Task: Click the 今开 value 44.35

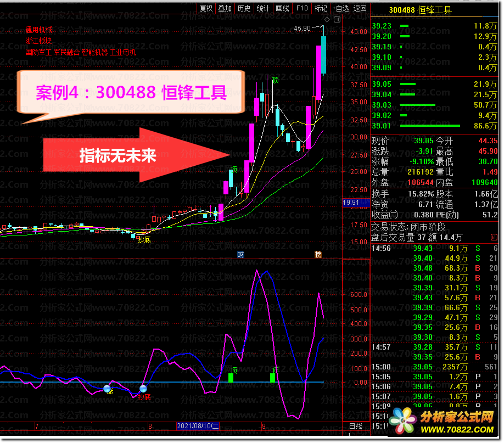Action: pyautogui.click(x=488, y=141)
